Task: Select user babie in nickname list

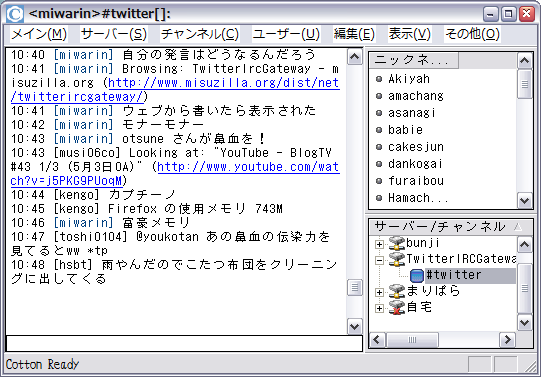Action: point(405,130)
